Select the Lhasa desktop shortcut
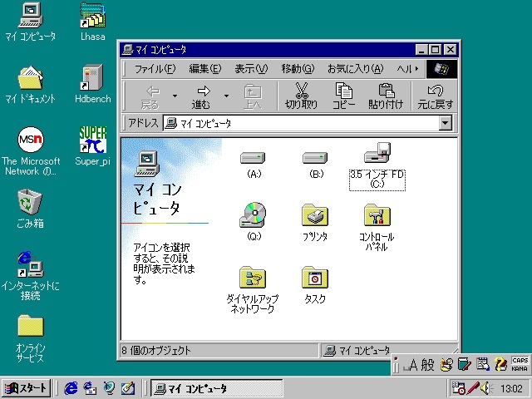This screenshot has width=532, height=399. 92,22
